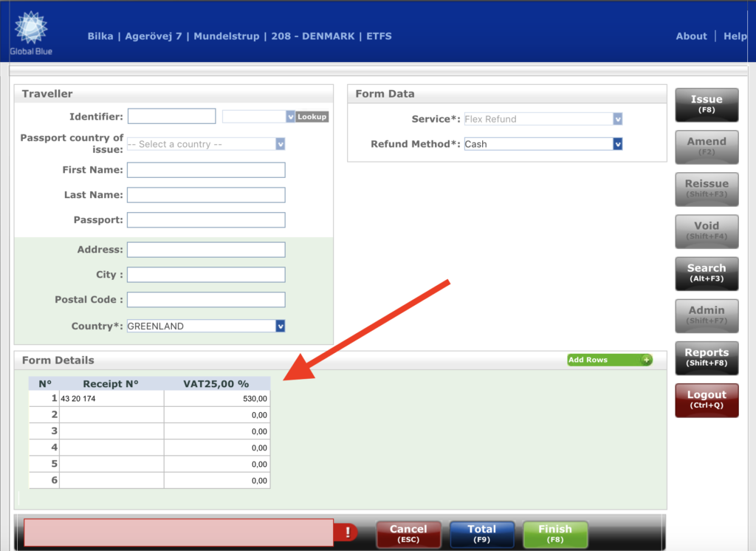The height and width of the screenshot is (551, 756).
Task: Click the green Finish button
Action: (554, 533)
